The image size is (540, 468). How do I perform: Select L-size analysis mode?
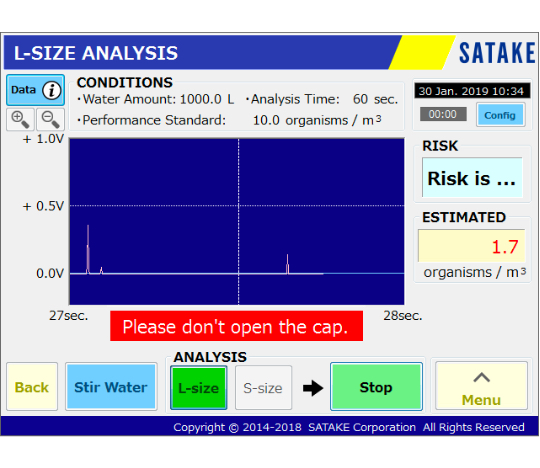(199, 388)
